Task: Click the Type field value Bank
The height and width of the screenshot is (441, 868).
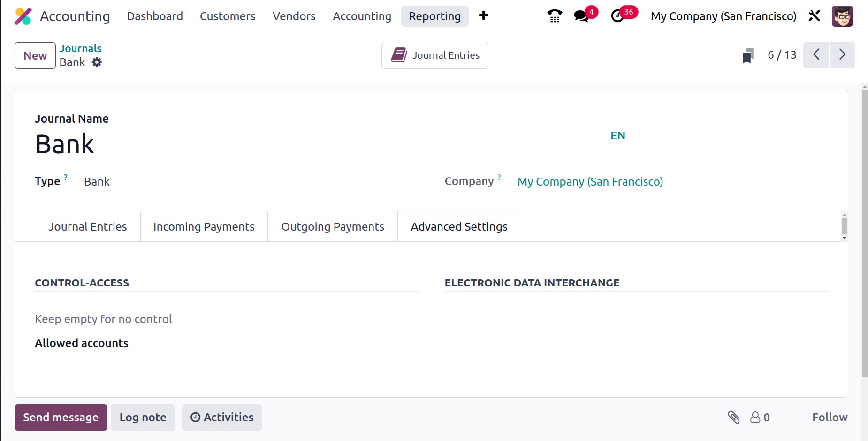Action: tap(97, 181)
